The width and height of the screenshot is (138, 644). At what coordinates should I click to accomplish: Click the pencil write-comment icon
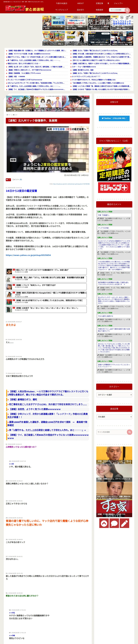124,523
